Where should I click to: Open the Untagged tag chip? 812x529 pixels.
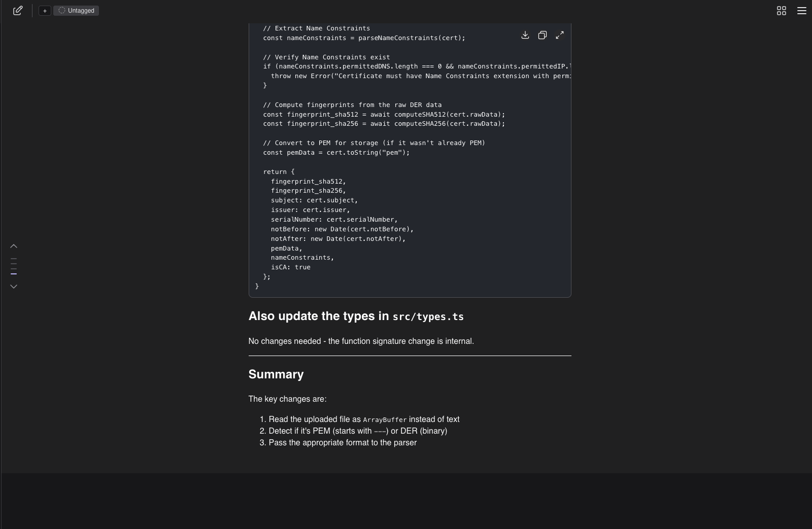point(76,11)
